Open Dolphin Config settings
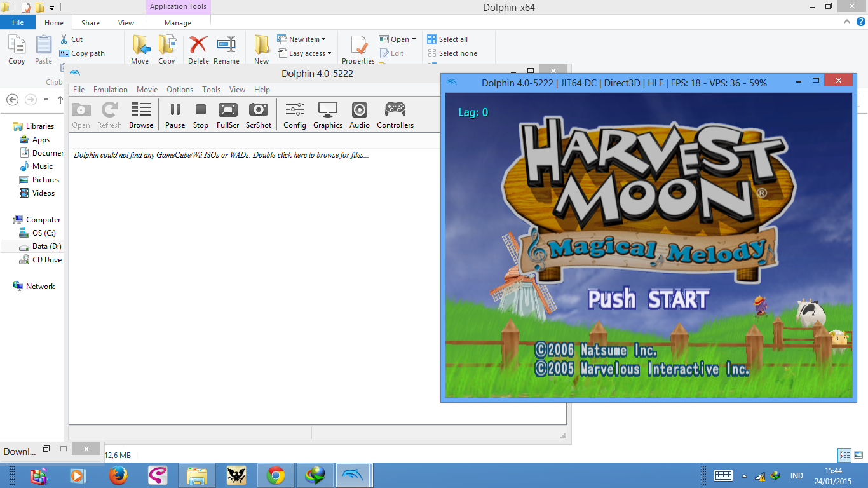 [295, 115]
